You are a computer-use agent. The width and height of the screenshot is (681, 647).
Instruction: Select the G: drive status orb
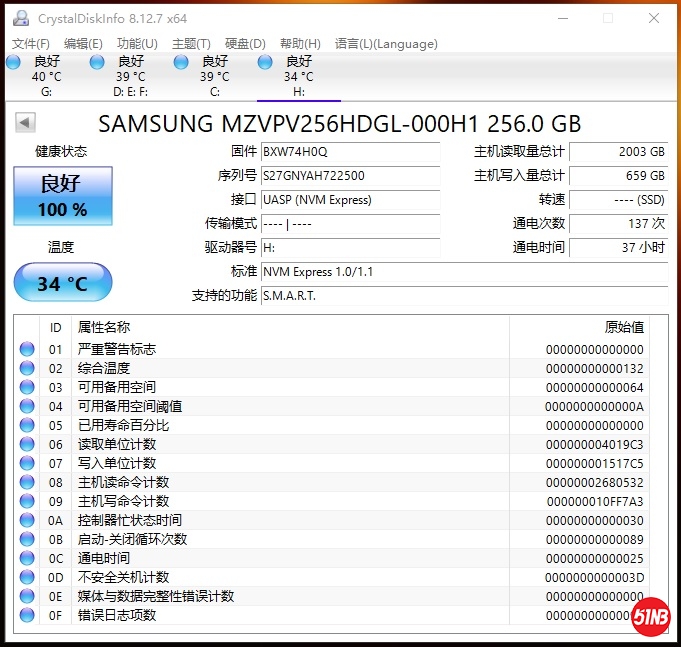13,62
